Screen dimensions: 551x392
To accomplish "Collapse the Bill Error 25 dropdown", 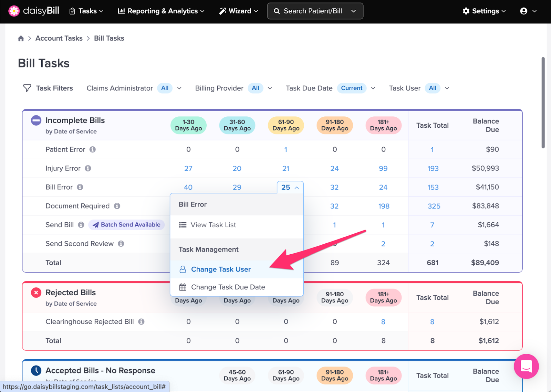I will pos(290,187).
